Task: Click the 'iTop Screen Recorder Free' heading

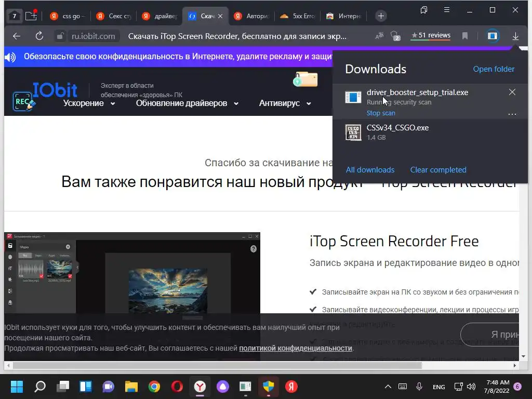Action: [394, 241]
